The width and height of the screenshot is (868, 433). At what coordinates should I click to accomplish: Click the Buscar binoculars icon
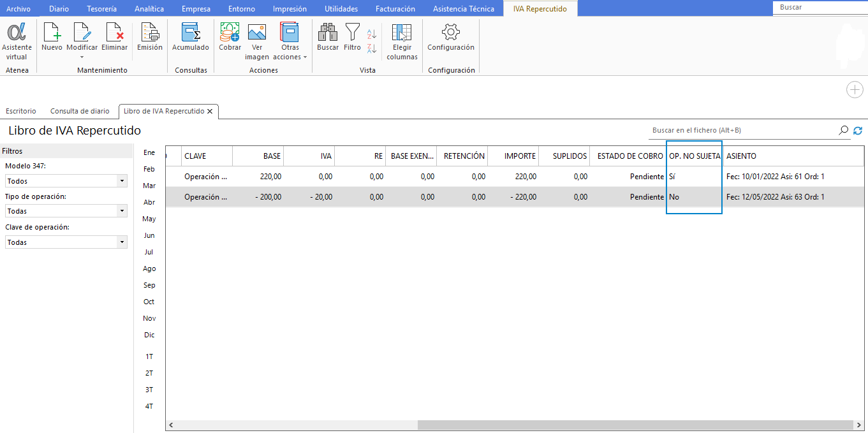[328, 32]
